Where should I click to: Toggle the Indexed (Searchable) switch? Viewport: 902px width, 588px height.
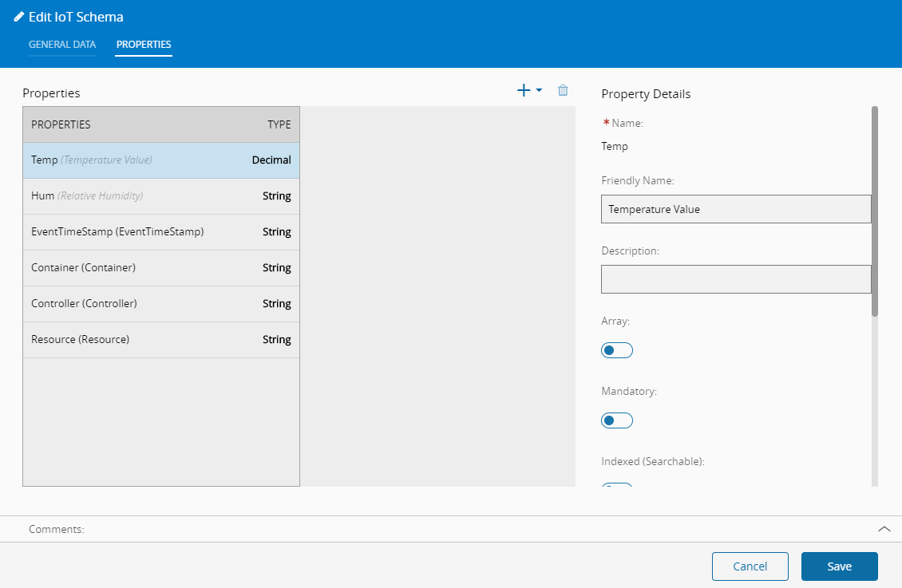[x=616, y=485]
